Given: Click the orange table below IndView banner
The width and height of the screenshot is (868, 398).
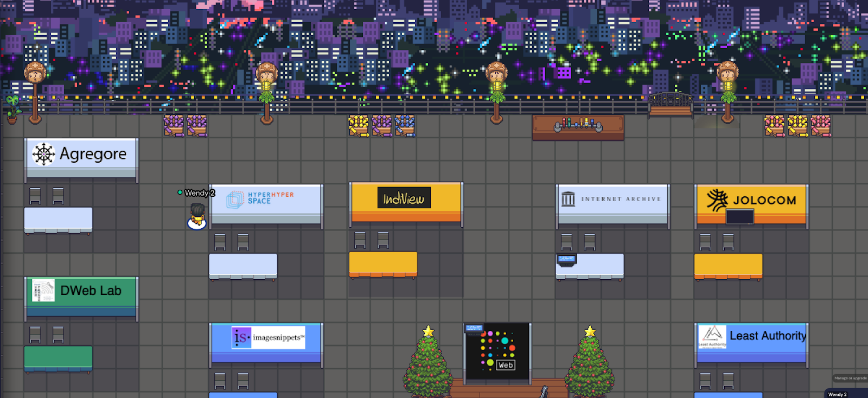Looking at the screenshot, I should [383, 265].
